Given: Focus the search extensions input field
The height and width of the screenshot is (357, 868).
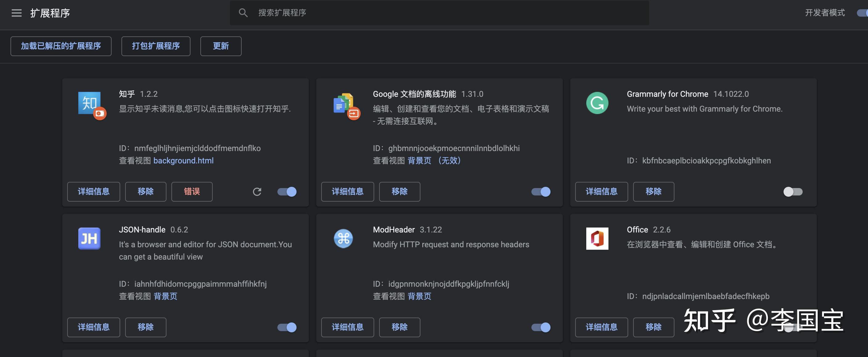Looking at the screenshot, I should tap(439, 13).
